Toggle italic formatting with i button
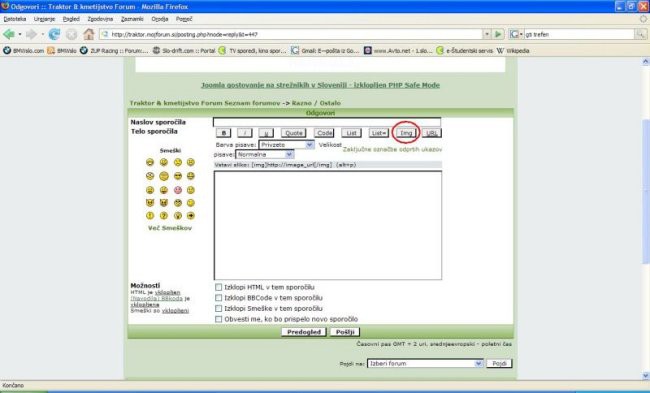 click(x=245, y=133)
